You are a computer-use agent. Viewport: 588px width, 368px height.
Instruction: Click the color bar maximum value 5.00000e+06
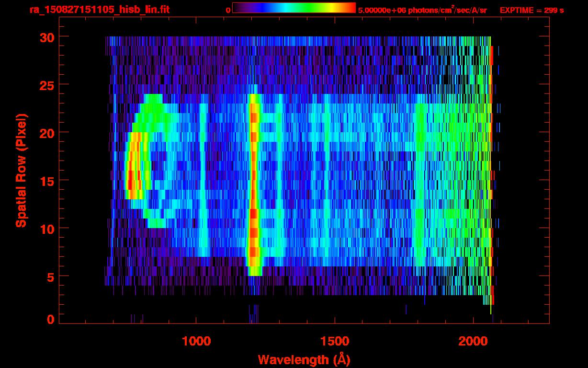381,10
